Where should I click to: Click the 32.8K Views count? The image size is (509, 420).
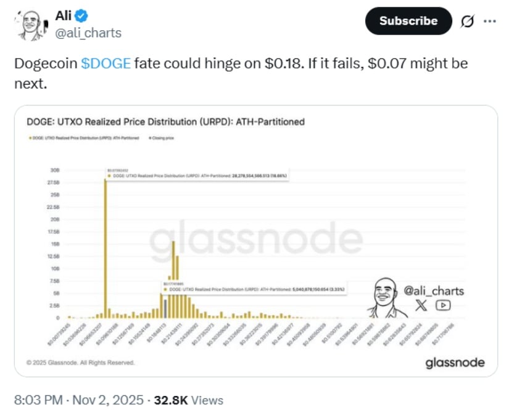click(188, 400)
